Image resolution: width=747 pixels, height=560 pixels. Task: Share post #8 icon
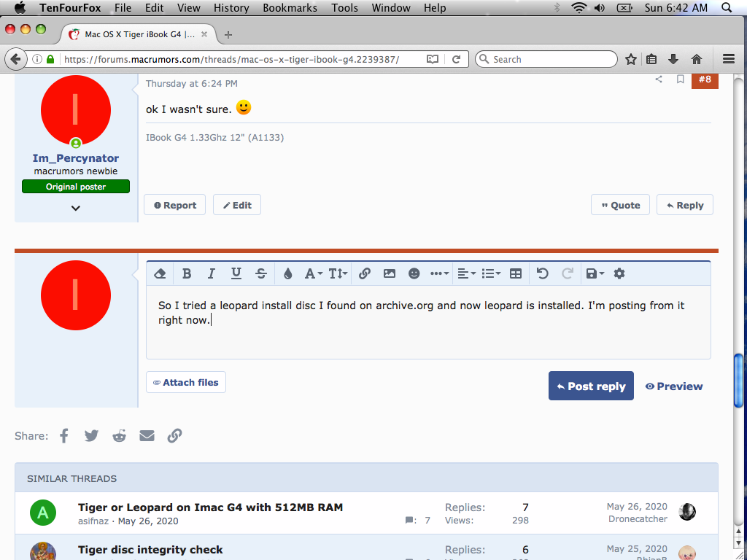pos(659,79)
